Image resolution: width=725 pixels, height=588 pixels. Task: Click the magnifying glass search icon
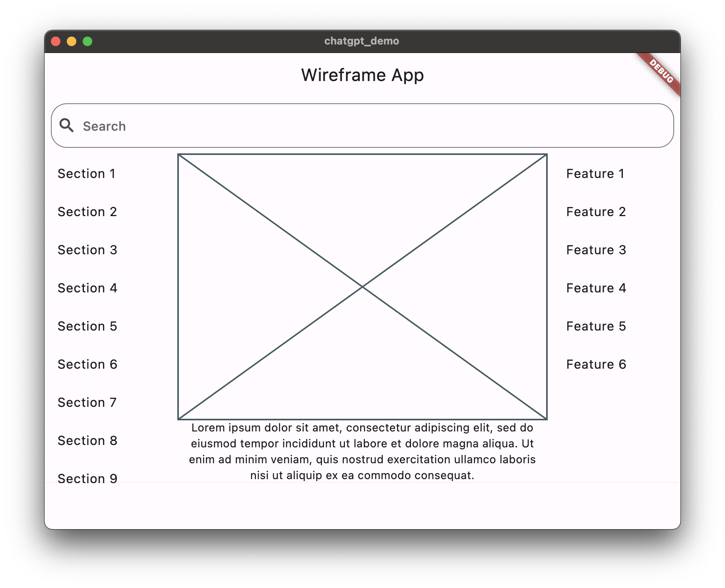(66, 126)
